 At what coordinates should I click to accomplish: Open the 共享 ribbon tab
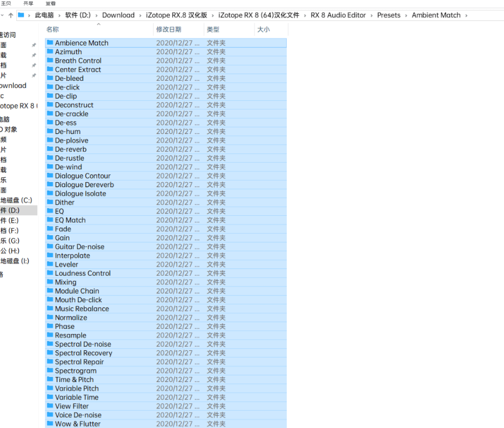coord(28,3)
